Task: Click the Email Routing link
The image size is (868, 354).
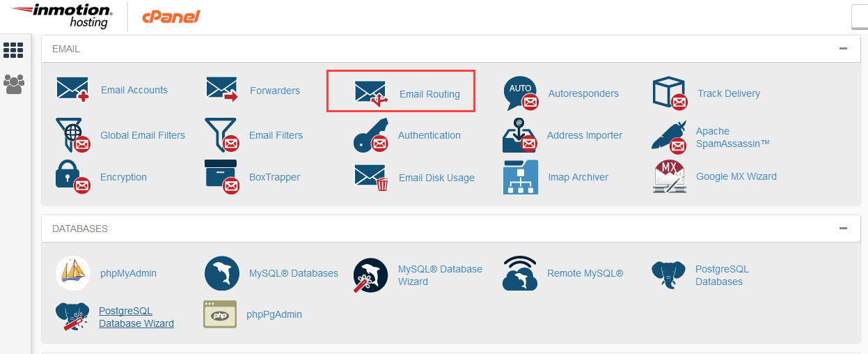Action: point(429,94)
